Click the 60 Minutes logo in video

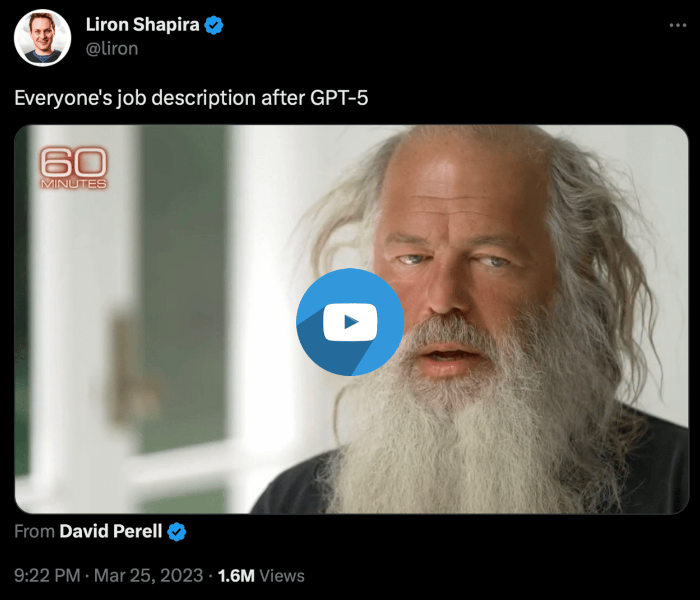74,168
